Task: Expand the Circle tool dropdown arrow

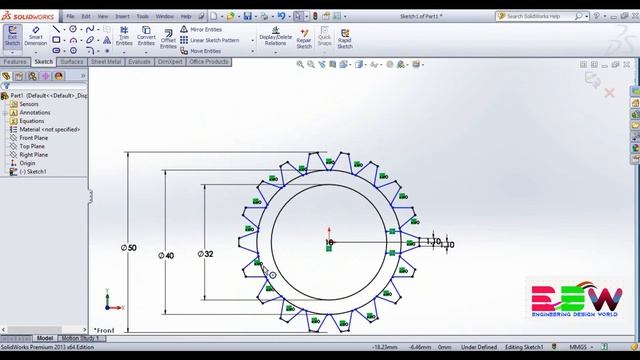Action: [x=80, y=29]
